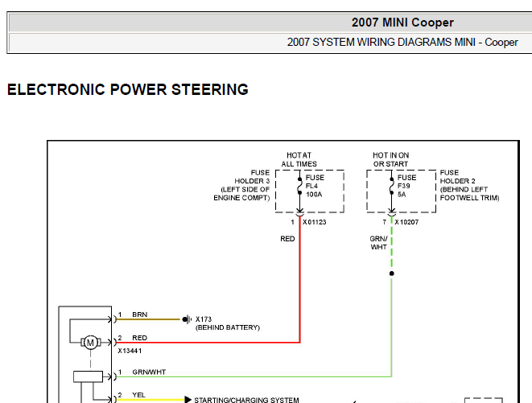The image size is (532, 403).
Task: Click the FL4 fuse symbol
Action: [299, 186]
